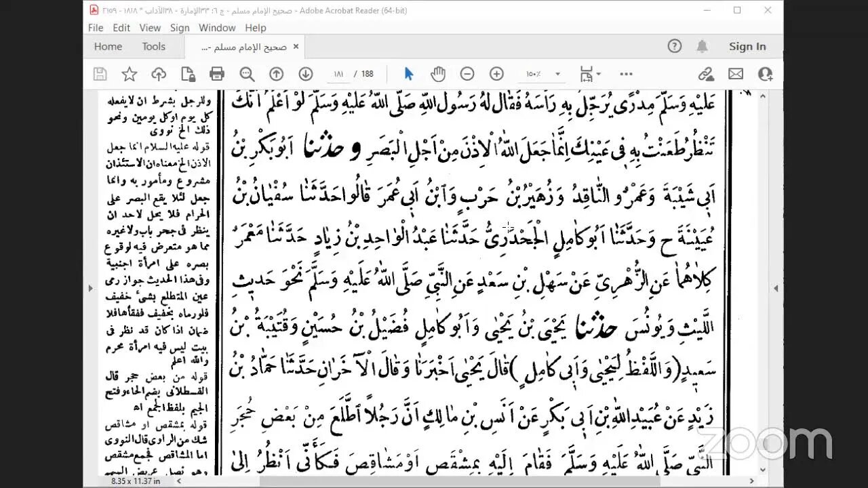Close the صحيح الإمام مسلم document tab
The height and width of the screenshot is (488, 868).
pos(296,47)
